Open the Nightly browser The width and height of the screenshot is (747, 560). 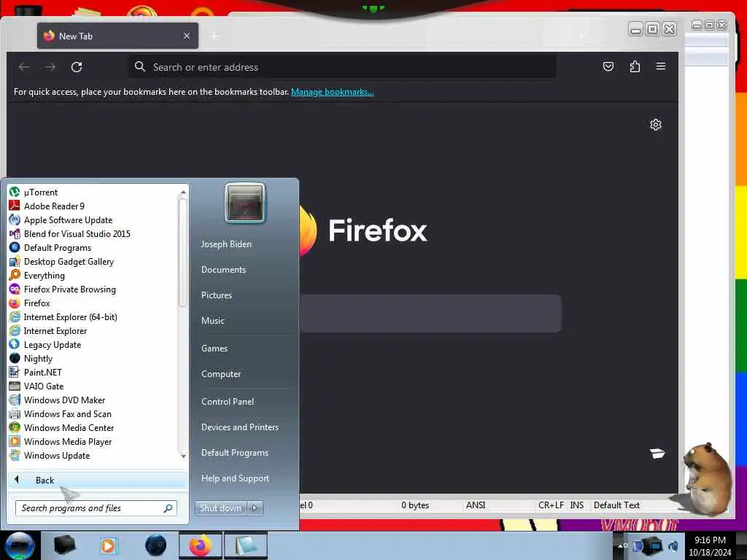click(x=38, y=359)
